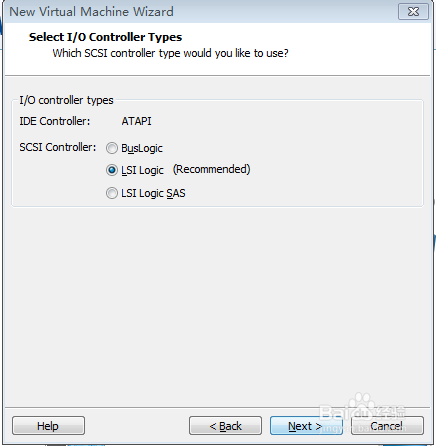Click the IDE Controller: label
This screenshot has height=446, width=436.
pyautogui.click(x=55, y=121)
